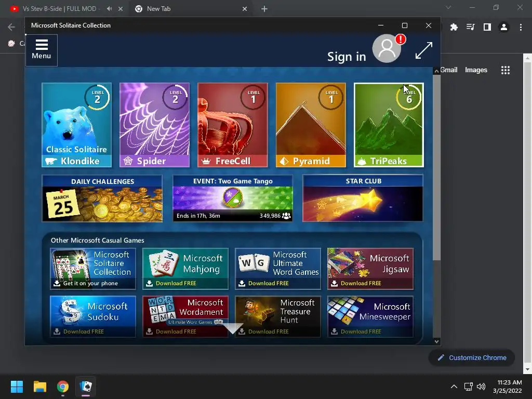Click the Chrome page scrollbar up arrow
Screen dimensions: 532x399
coord(527,58)
